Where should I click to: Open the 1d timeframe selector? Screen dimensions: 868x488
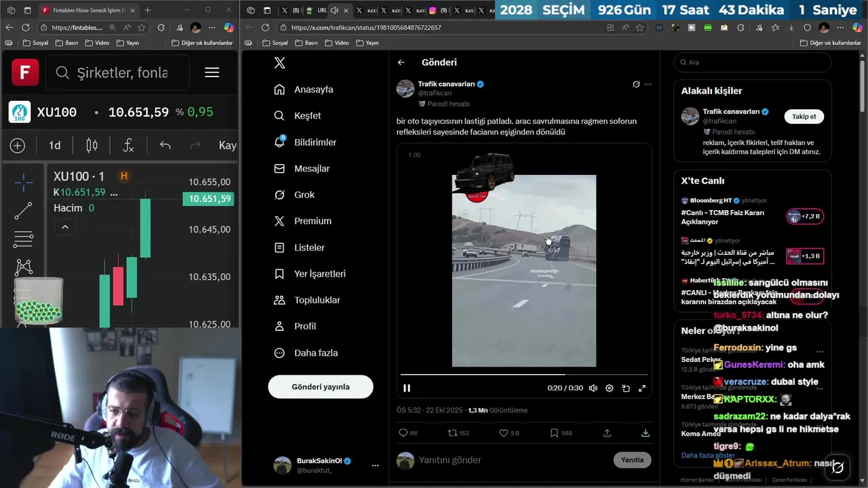coord(54,146)
